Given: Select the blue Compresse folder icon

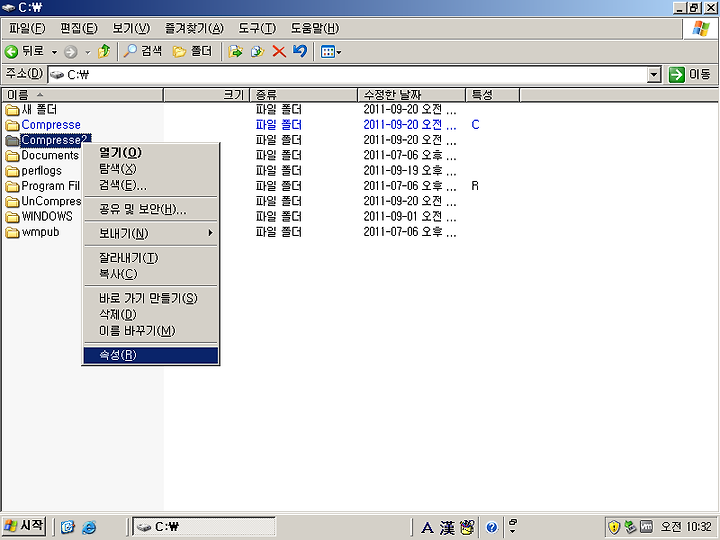Looking at the screenshot, I should (x=12, y=125).
